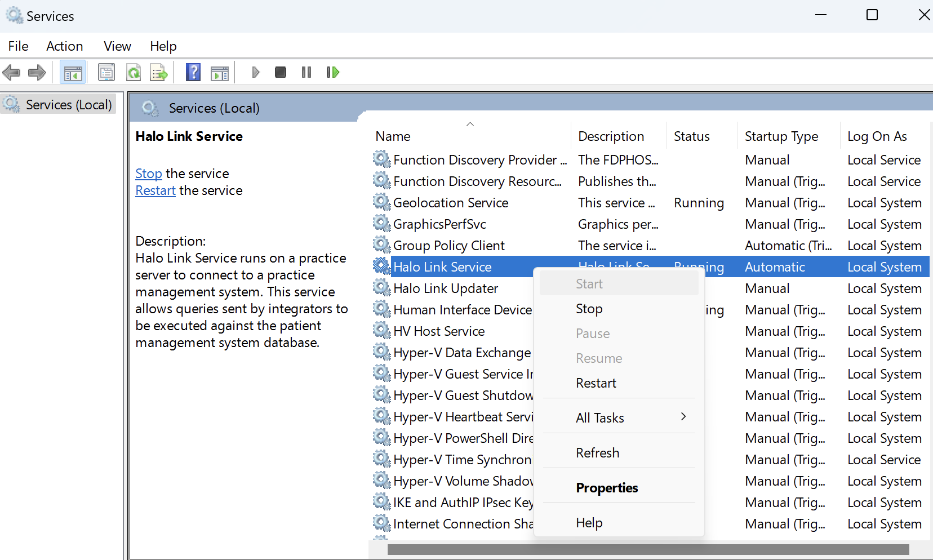
Task: Click the horizontal scrollbar below service list
Action: (648, 549)
